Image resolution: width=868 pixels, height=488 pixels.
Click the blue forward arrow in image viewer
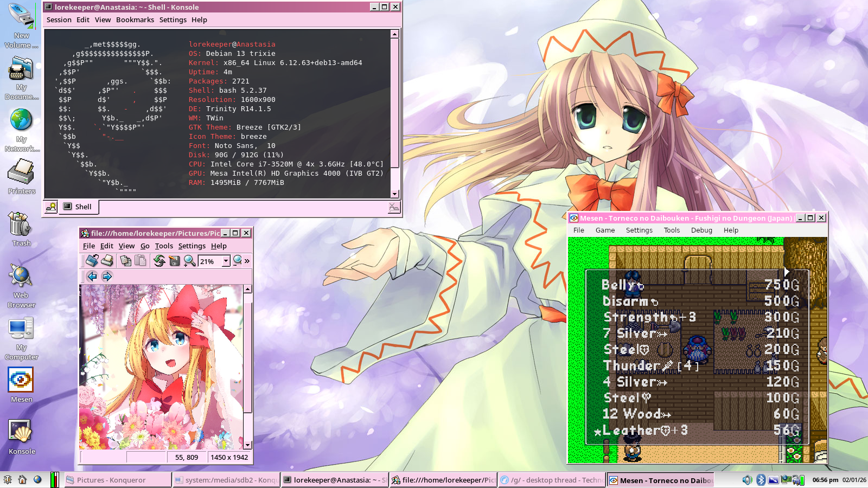click(107, 277)
